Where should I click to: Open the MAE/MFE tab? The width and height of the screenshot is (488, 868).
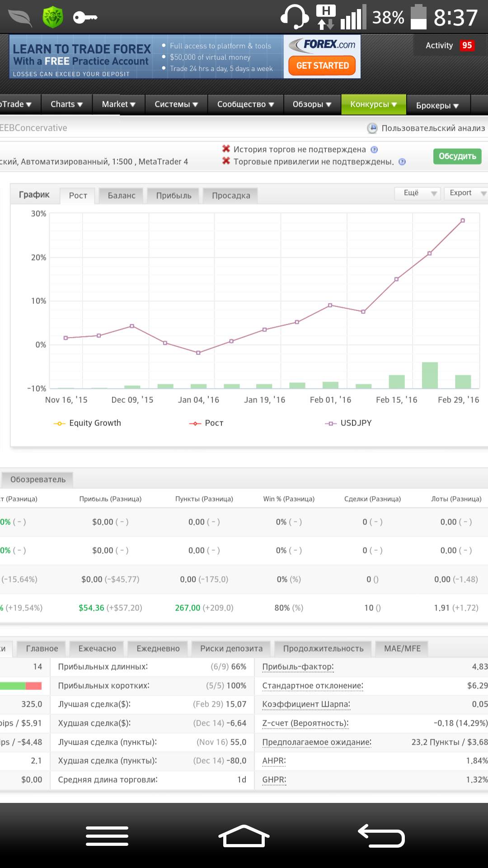(402, 649)
